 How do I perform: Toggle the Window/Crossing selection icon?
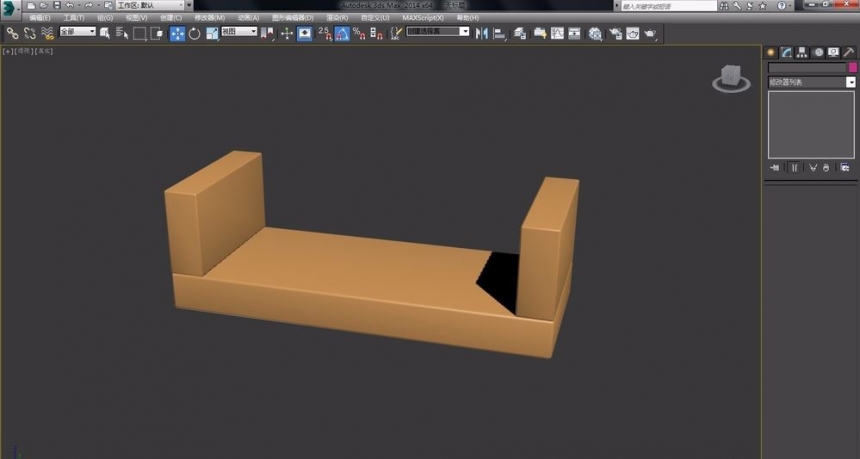pos(157,34)
